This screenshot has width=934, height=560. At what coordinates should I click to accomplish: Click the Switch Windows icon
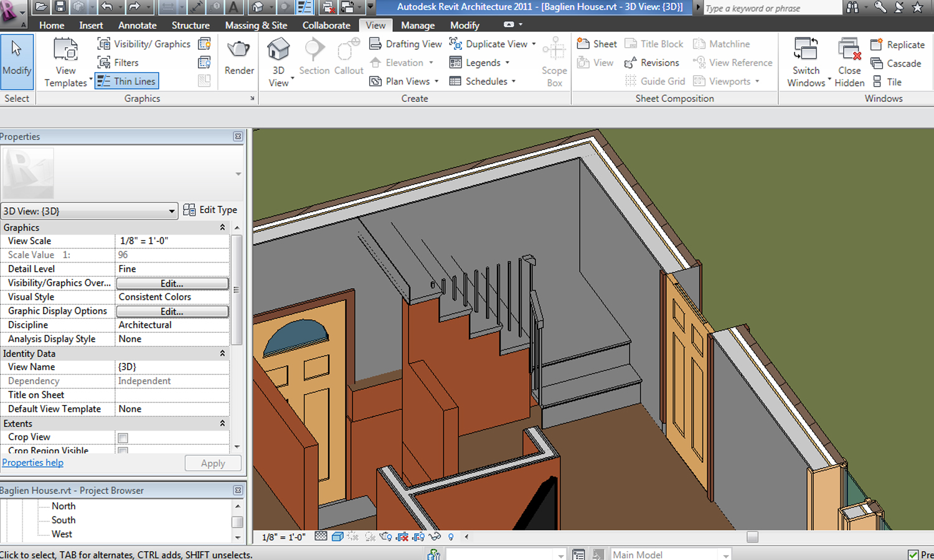point(806,50)
